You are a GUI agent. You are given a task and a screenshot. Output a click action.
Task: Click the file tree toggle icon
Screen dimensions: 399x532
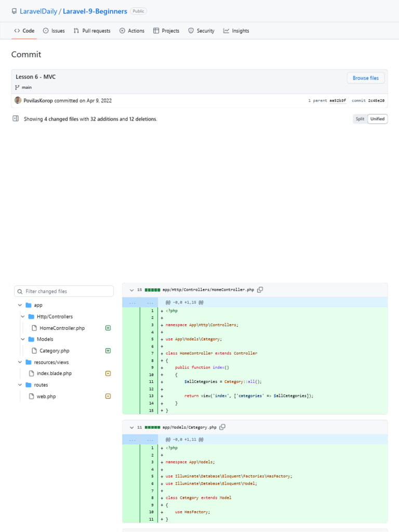tap(16, 119)
